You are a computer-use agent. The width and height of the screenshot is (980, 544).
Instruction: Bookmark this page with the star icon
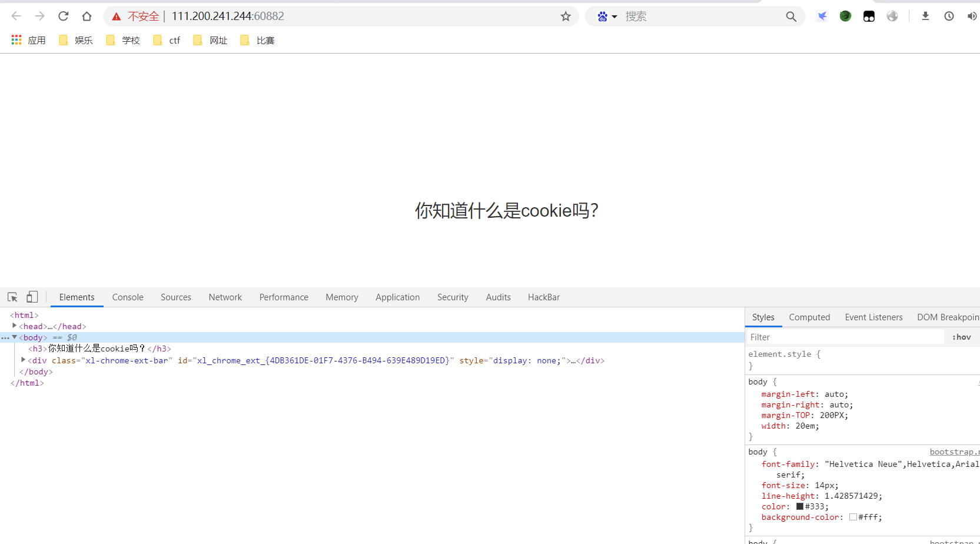pos(565,16)
